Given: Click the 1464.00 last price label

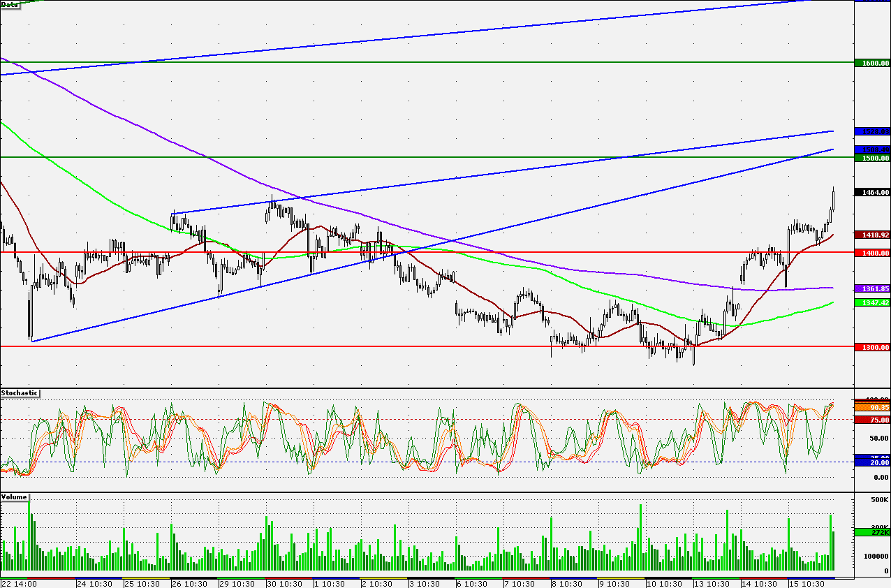Looking at the screenshot, I should click(x=873, y=192).
